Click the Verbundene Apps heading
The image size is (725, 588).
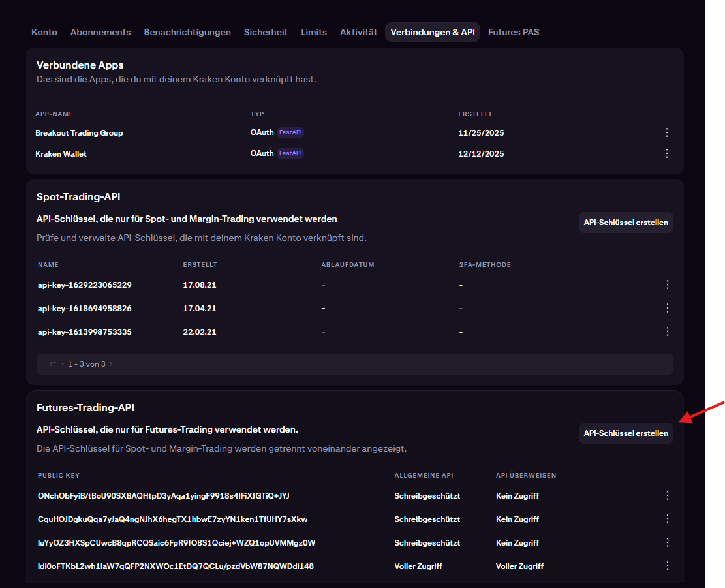point(80,65)
